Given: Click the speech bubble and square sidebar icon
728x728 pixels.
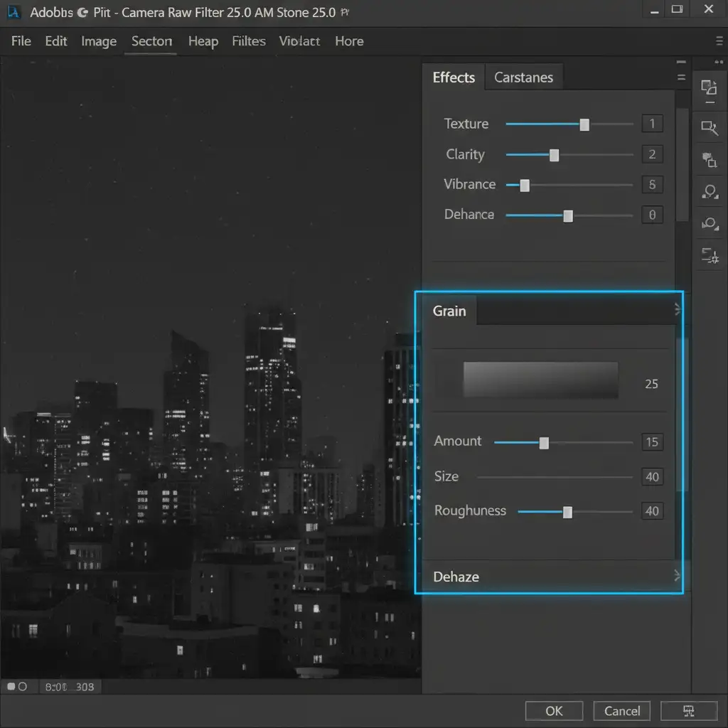Looking at the screenshot, I should click(x=709, y=160).
